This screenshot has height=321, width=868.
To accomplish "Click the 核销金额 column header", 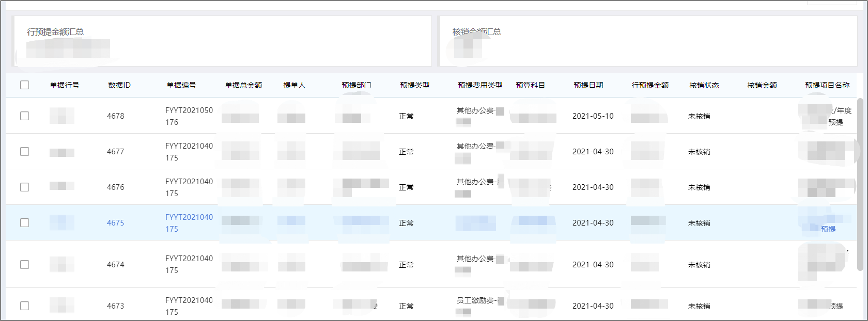I will [762, 85].
